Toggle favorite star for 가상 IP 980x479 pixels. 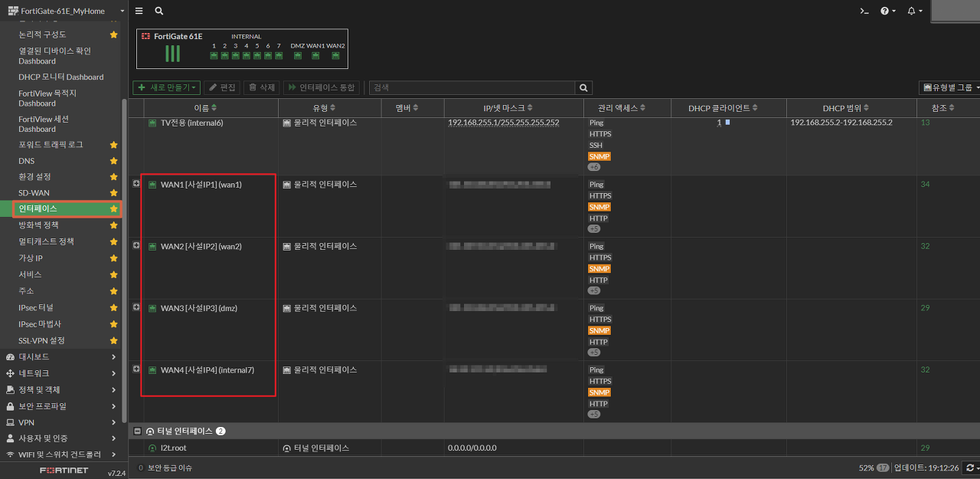113,258
